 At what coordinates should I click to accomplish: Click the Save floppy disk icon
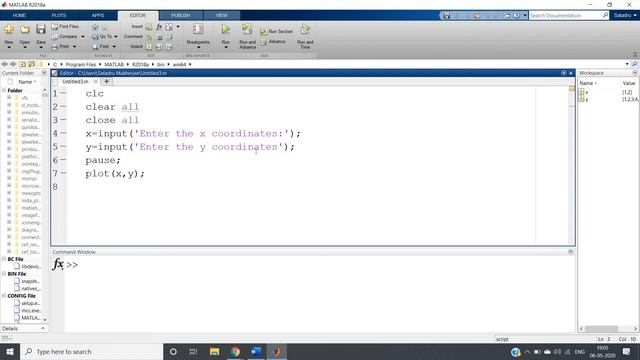(x=40, y=29)
